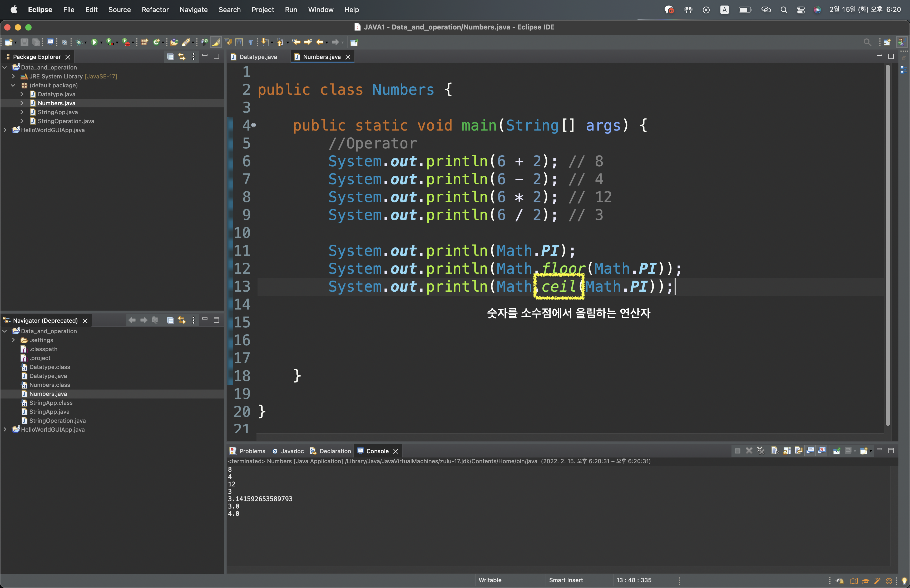The image size is (910, 588).
Task: Click the green Run button in toolbar
Action: [x=94, y=42]
